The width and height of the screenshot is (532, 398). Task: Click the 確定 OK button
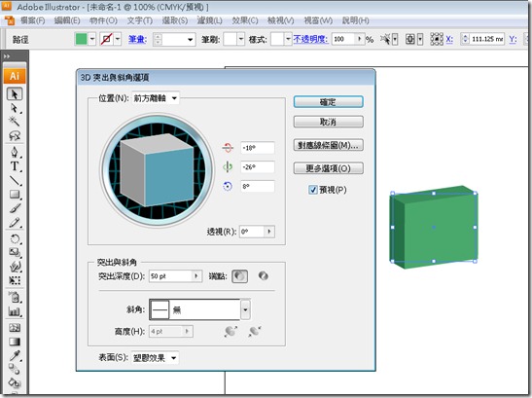tap(328, 102)
